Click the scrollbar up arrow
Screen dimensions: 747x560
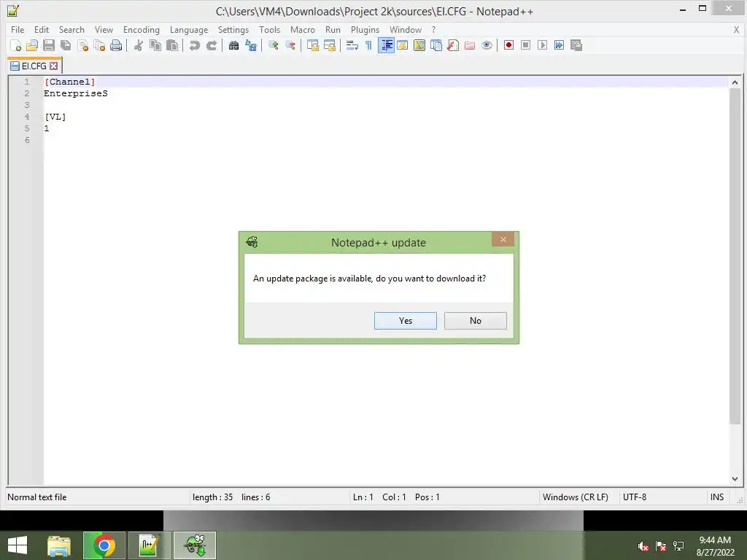tap(735, 82)
